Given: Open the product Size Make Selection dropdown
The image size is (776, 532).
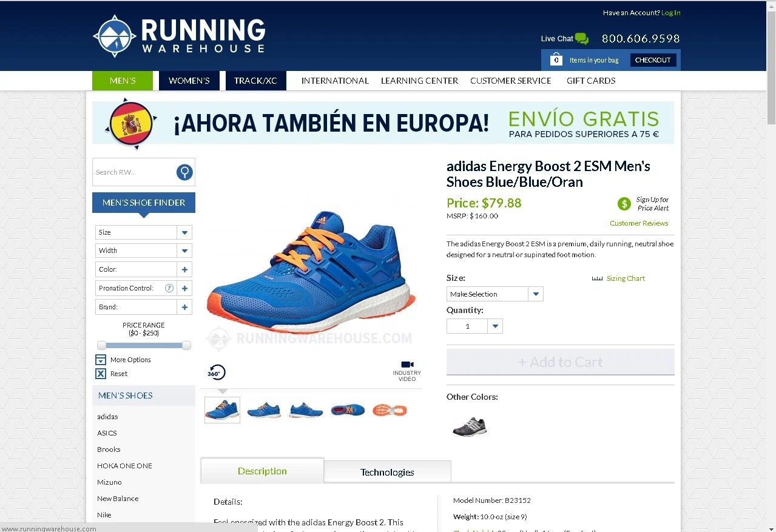Looking at the screenshot, I should [x=495, y=294].
